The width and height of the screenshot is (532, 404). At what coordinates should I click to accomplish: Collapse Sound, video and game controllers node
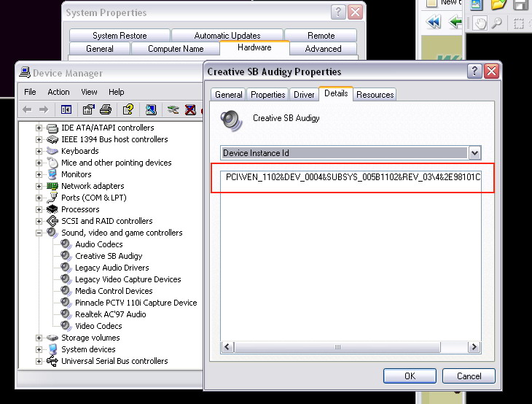click(x=39, y=233)
